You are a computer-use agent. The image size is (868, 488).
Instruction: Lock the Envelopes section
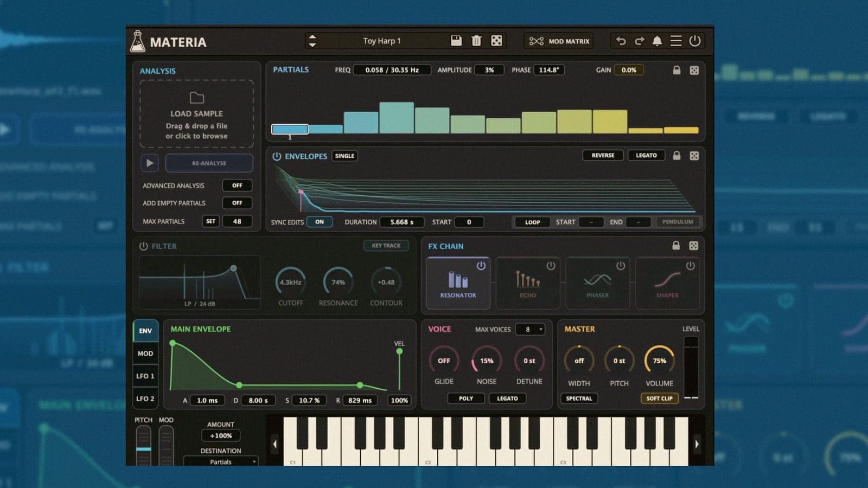676,156
